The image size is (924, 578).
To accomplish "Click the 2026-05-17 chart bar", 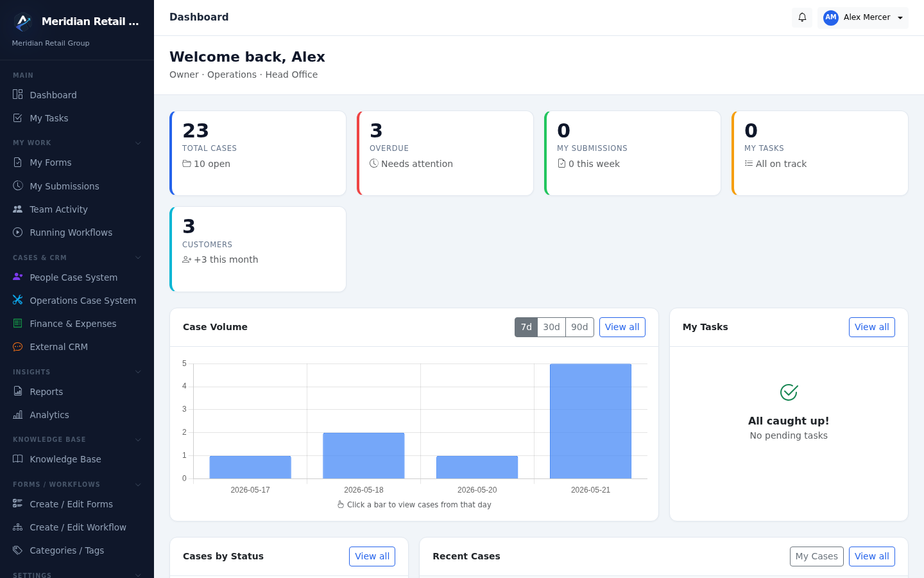I will point(250,467).
